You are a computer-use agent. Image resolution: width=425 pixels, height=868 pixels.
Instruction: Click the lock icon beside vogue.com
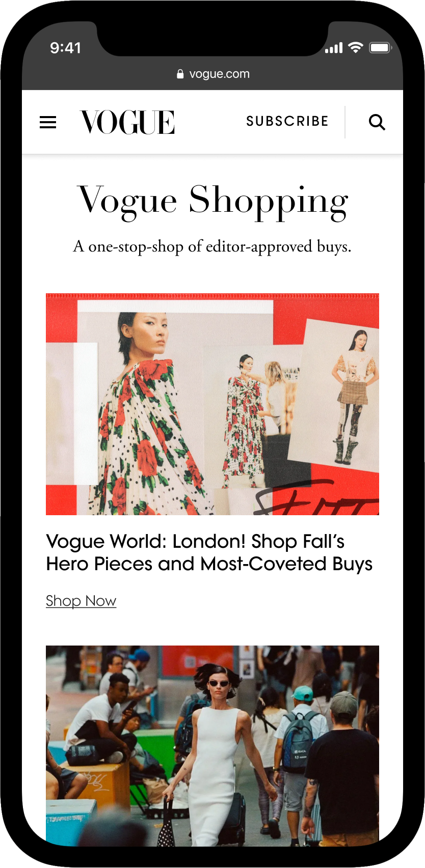180,74
